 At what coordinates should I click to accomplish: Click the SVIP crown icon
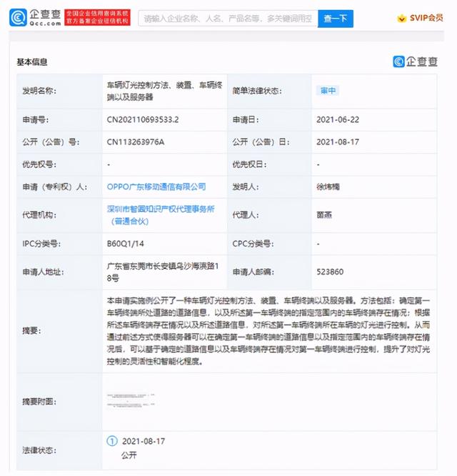(402, 18)
